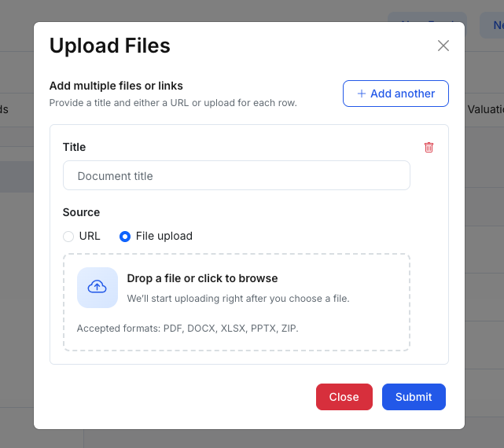Click the red trash delete icon
The width and height of the screenshot is (504, 448).
(x=429, y=147)
